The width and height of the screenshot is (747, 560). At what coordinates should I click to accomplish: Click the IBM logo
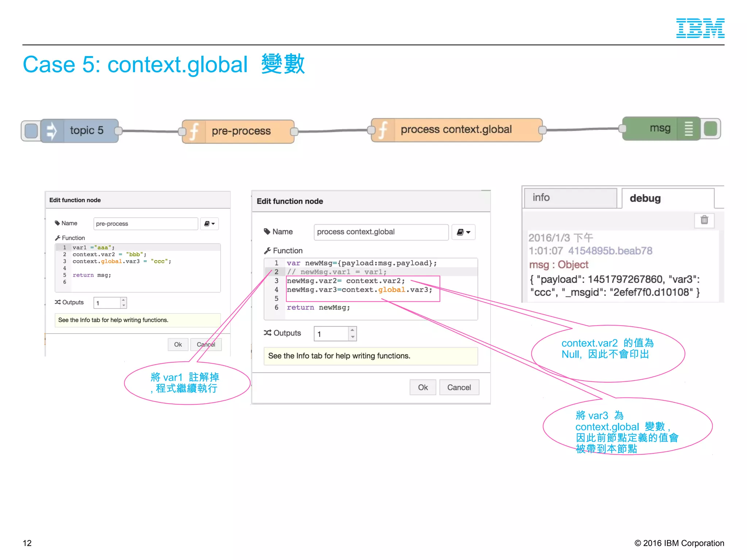coord(700,28)
